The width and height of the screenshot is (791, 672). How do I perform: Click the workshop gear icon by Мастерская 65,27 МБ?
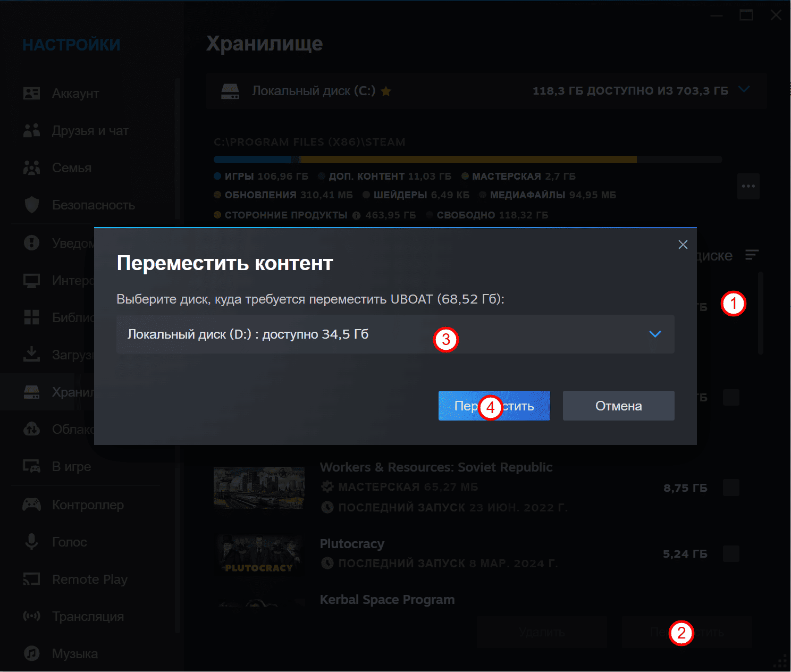[327, 486]
